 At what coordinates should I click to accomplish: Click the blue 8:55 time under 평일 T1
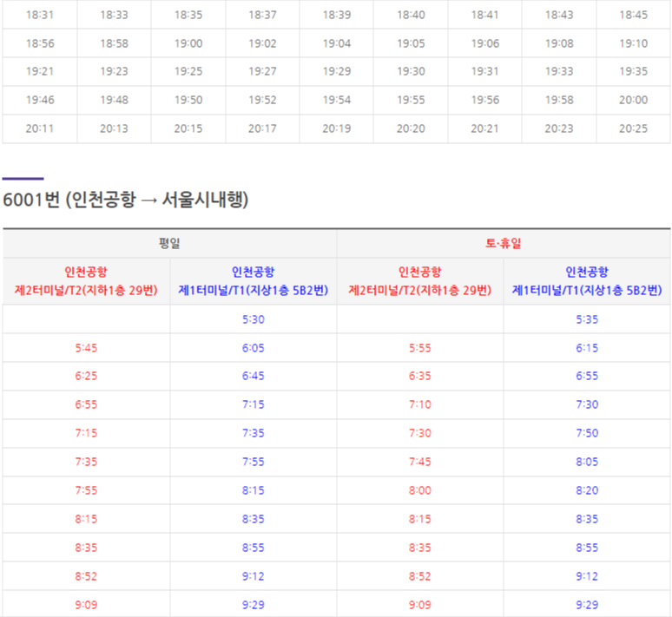click(254, 548)
